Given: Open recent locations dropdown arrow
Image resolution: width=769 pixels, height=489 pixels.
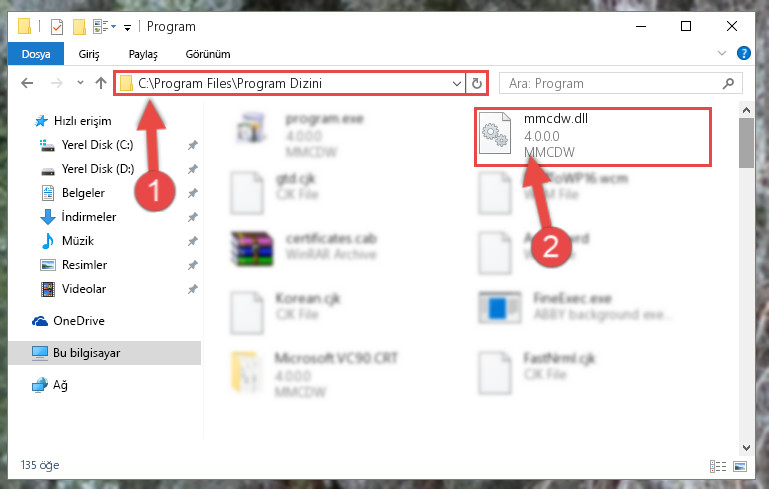Looking at the screenshot, I should tap(80, 83).
